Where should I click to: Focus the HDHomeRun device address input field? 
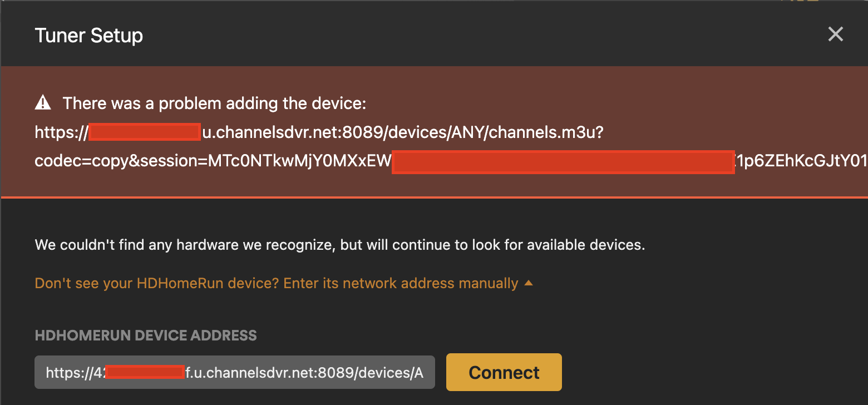(234, 372)
